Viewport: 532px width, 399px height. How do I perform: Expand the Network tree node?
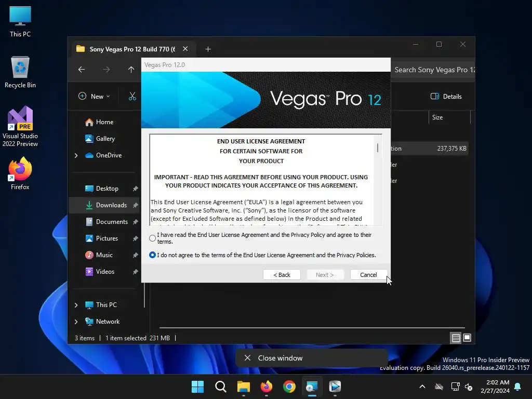[x=76, y=322]
